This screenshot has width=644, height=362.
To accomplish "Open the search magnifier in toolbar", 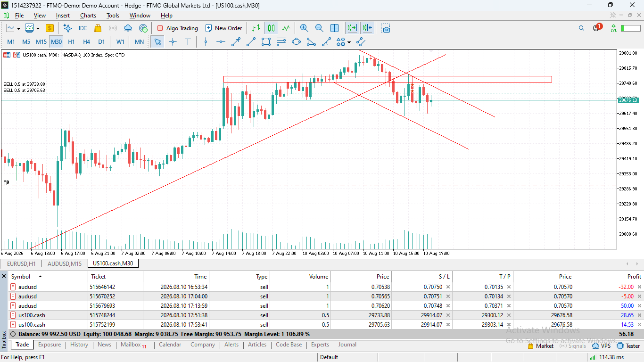I will (x=581, y=28).
